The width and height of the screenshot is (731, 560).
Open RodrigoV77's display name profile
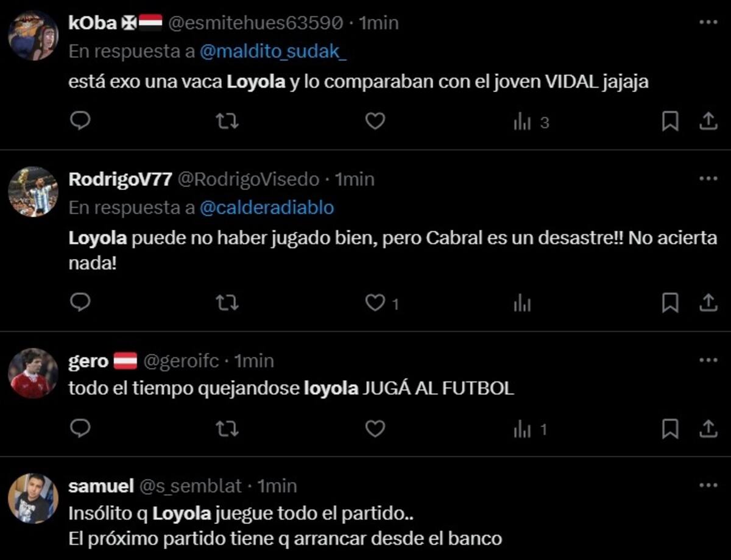click(x=119, y=179)
